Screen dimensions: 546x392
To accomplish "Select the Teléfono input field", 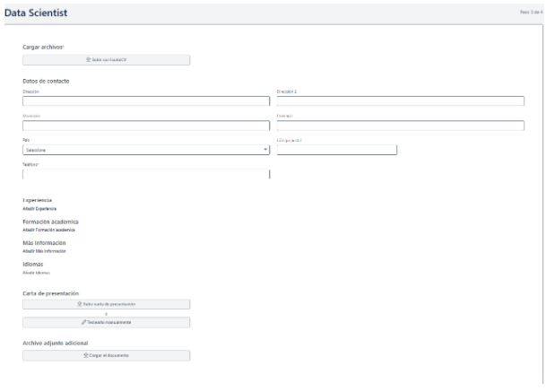I will [x=145, y=174].
